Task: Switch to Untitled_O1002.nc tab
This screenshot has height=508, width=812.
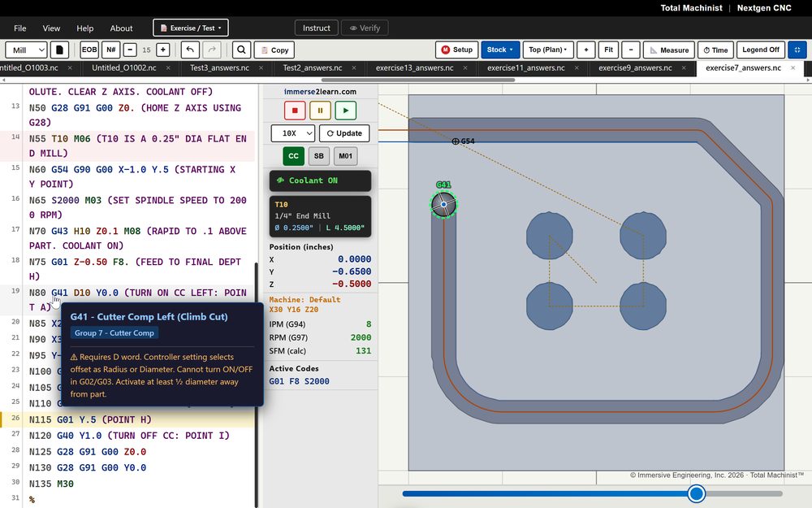Action: click(x=123, y=68)
